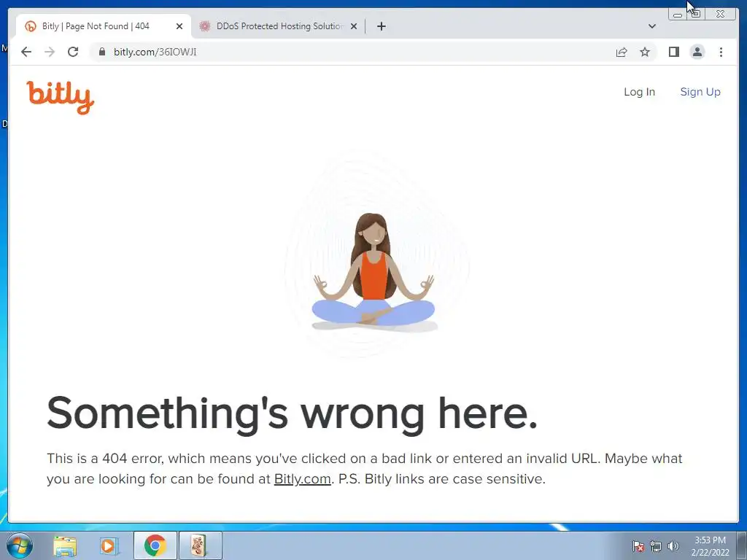Close the Chrome window
Viewport: 747px width, 560px height.
(x=721, y=15)
